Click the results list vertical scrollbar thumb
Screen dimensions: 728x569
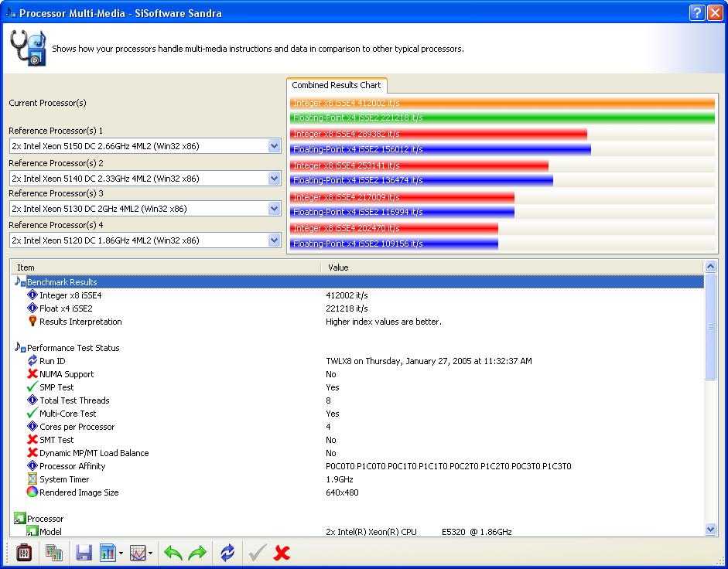point(710,325)
